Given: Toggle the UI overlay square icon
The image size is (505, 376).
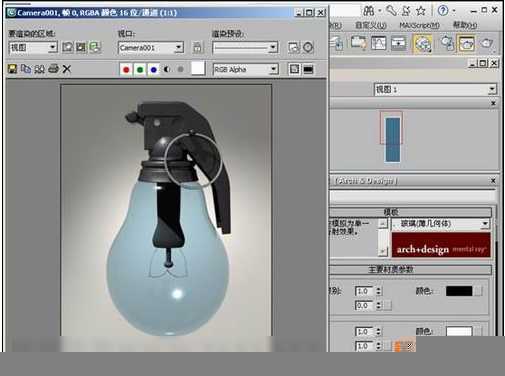Looking at the screenshot, I should click(x=294, y=69).
